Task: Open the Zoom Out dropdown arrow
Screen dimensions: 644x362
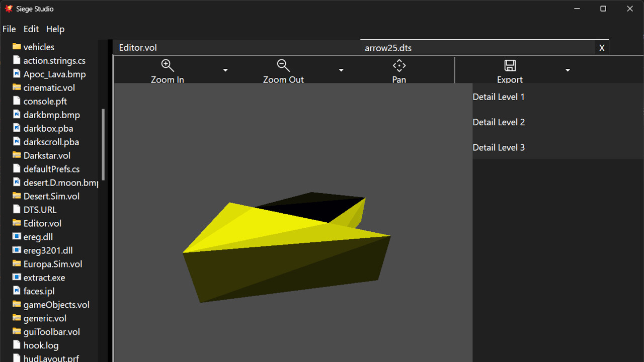Action: 341,70
